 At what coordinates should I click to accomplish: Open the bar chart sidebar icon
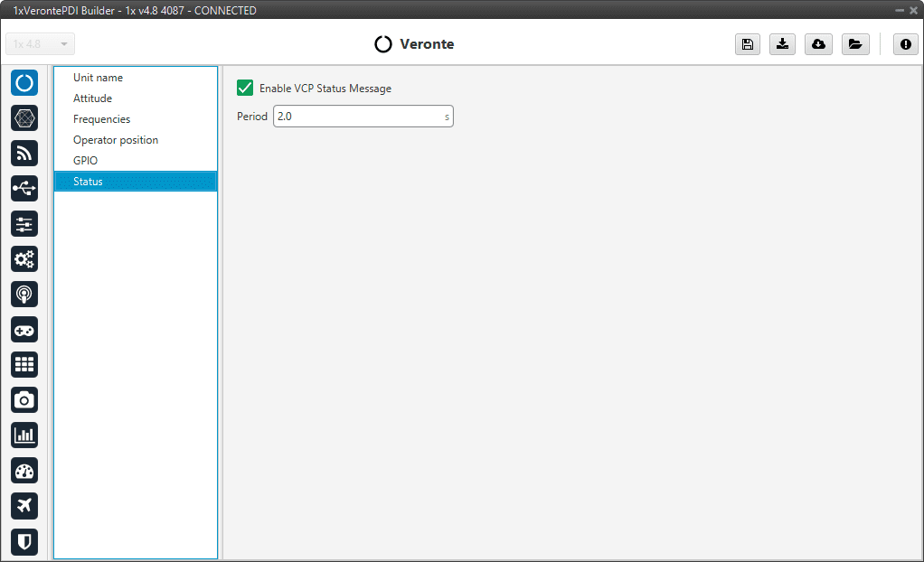point(24,436)
